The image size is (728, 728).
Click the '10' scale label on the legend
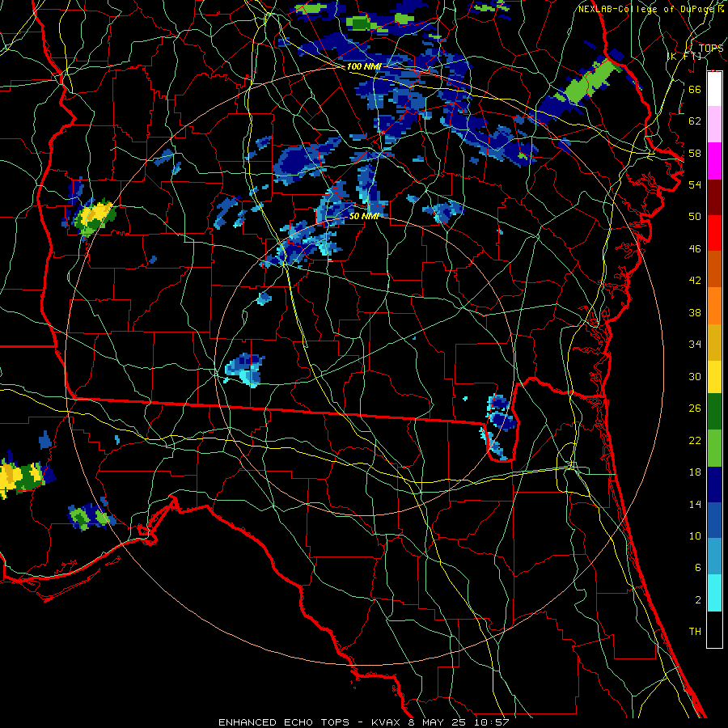695,535
